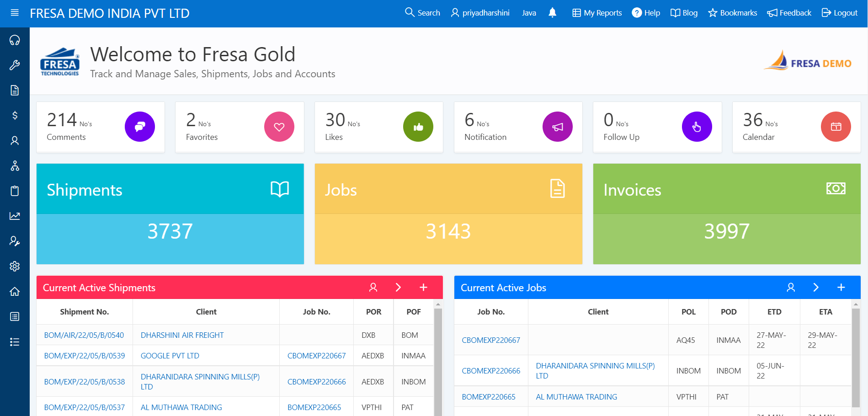Click the green Likes thumbs-up icon

pyautogui.click(x=418, y=127)
